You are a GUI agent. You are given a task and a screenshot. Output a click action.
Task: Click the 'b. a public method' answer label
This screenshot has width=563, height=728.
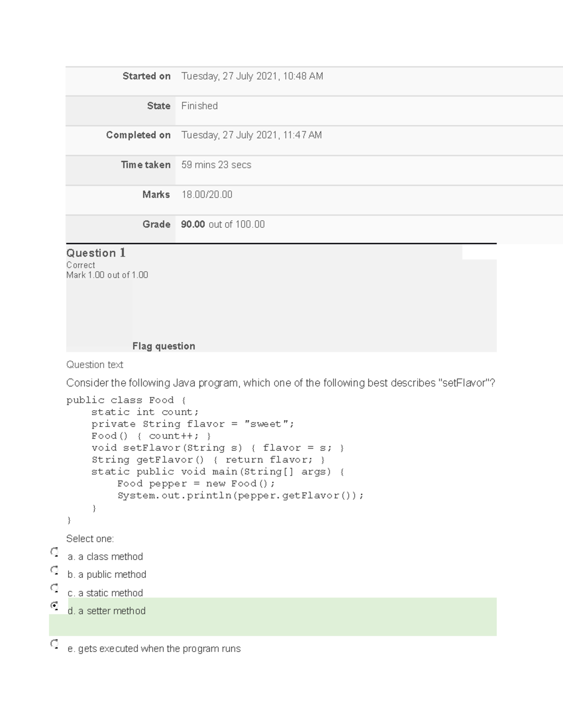107,575
